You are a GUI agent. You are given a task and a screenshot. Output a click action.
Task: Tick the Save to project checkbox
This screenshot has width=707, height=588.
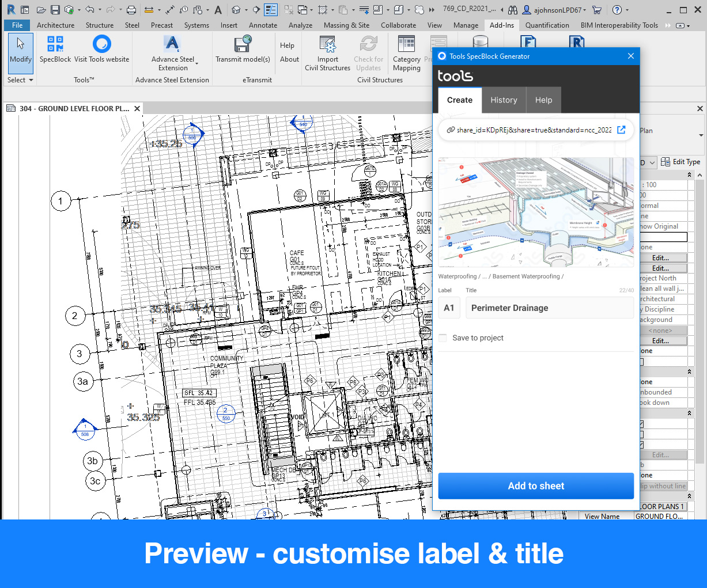[x=443, y=338]
